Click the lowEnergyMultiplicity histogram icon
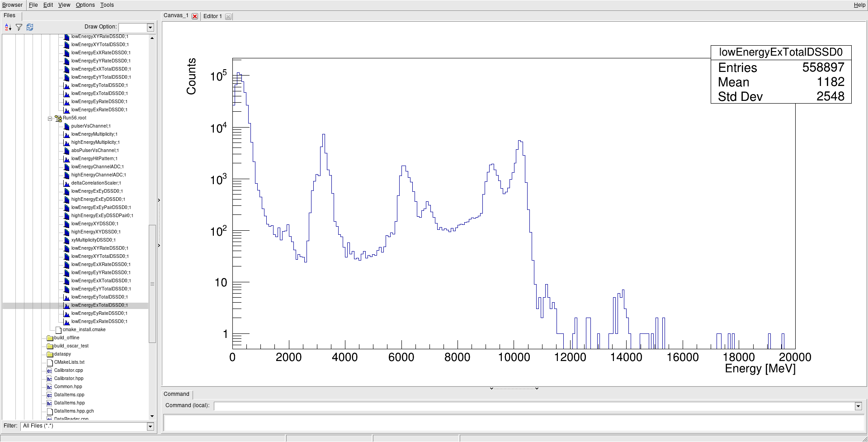Viewport: 868px width, 442px height. click(66, 134)
